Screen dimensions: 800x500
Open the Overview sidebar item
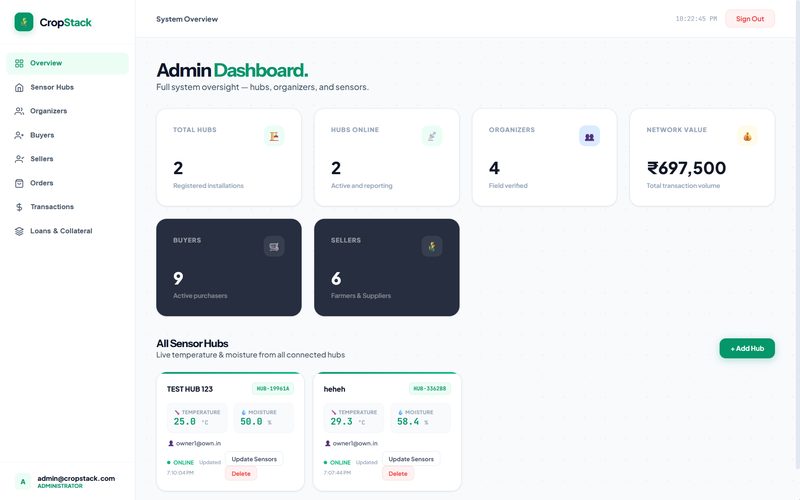pos(67,63)
